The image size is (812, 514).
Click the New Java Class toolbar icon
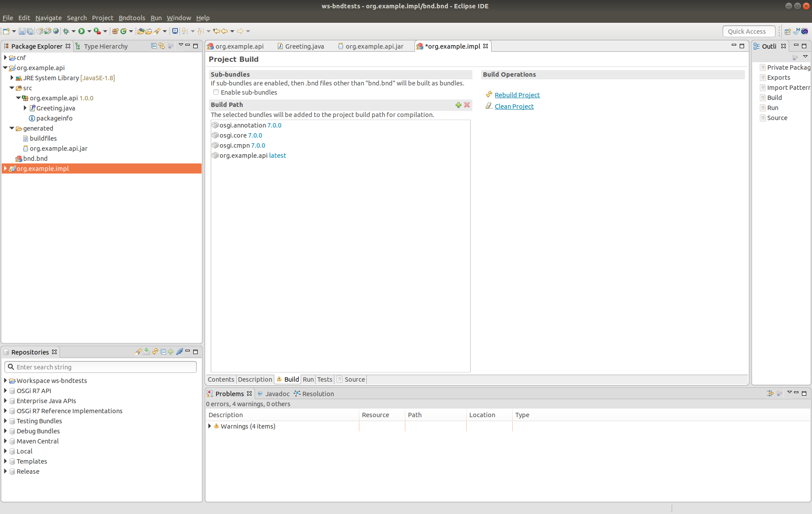(124, 31)
